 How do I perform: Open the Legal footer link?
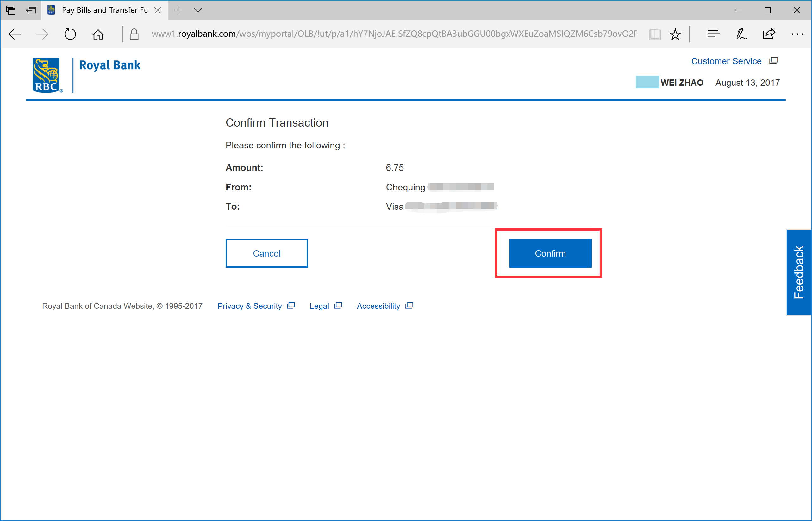319,306
